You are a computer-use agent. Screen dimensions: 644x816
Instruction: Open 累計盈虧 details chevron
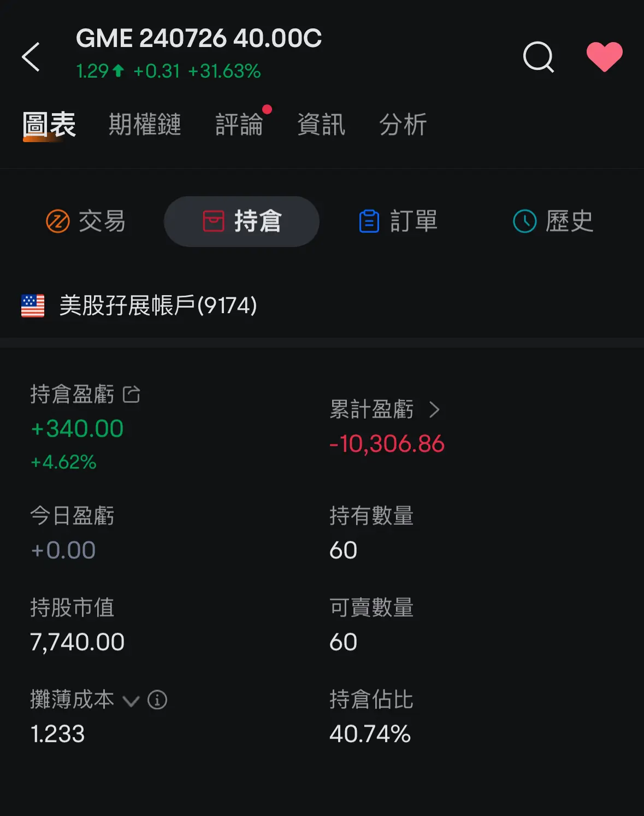tap(434, 409)
